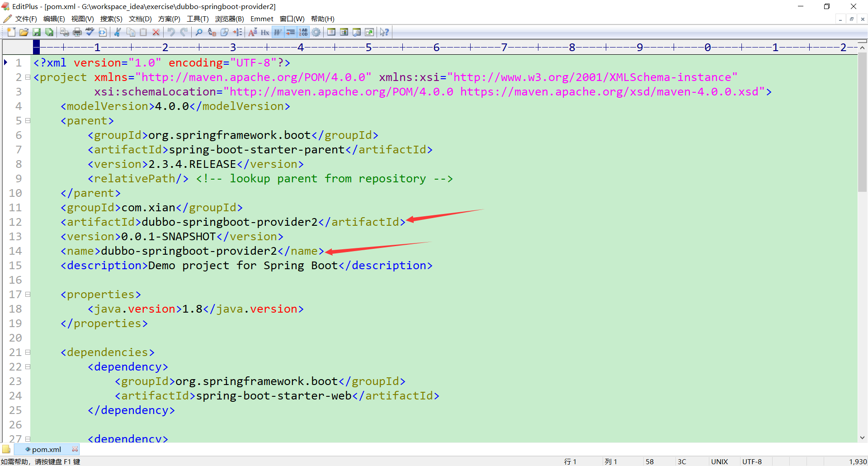This screenshot has width=868, height=466.
Task: Open the Font settings icon
Action: 253,32
